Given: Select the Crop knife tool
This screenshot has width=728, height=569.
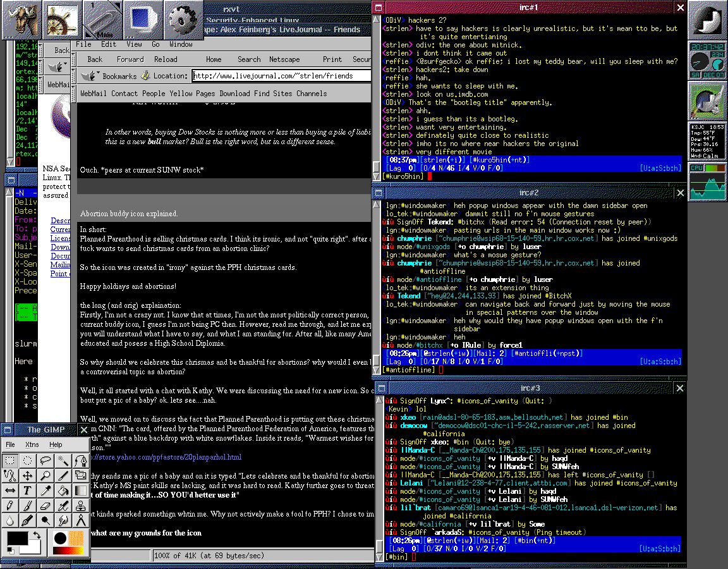Looking at the screenshot, I should (63, 475).
